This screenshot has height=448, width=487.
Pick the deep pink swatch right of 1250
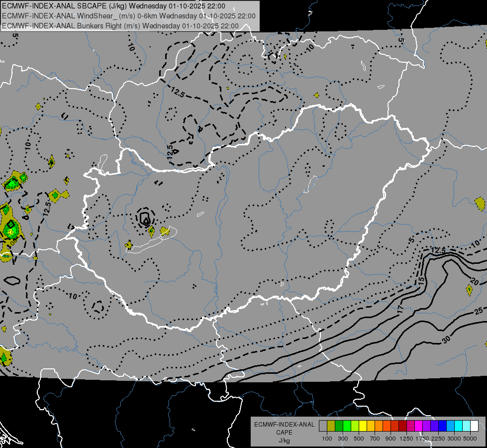point(410,426)
